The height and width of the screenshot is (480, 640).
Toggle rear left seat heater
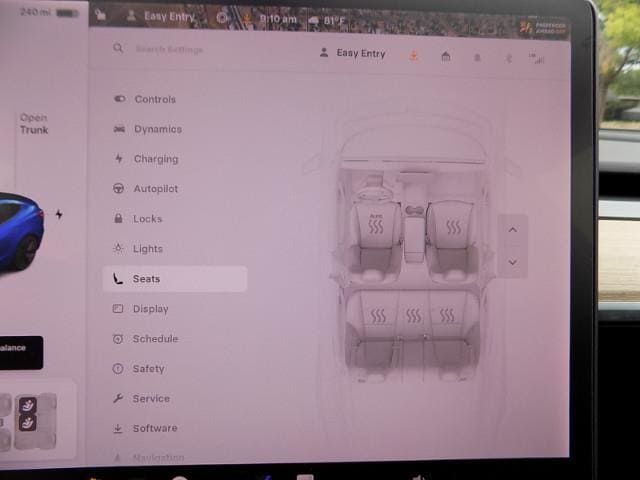pos(379,316)
